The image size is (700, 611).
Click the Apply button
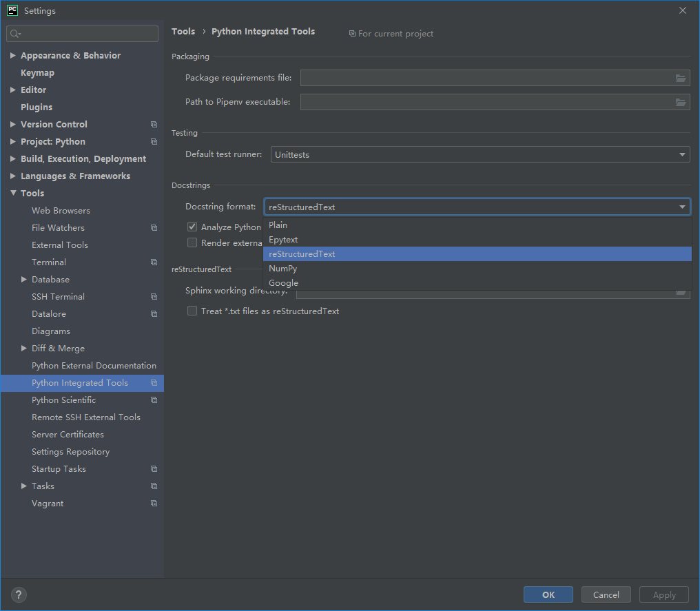[x=664, y=594]
